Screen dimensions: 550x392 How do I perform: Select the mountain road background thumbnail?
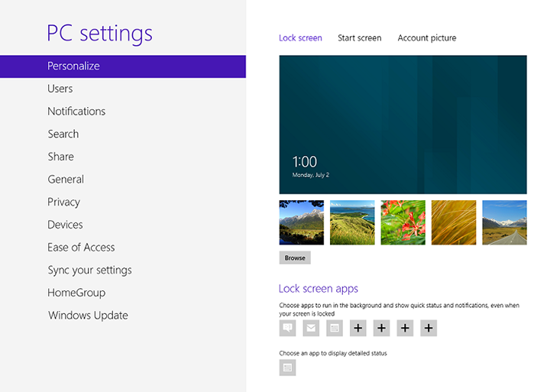tap(504, 222)
